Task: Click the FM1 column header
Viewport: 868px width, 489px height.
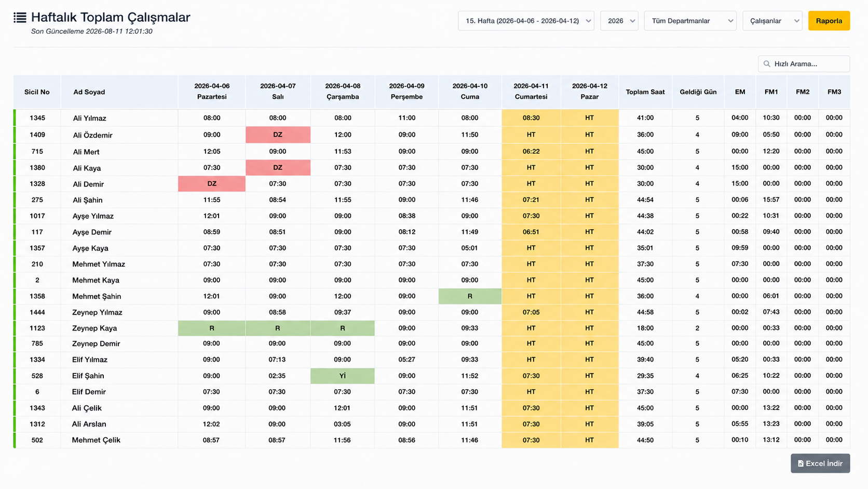Action: [771, 92]
